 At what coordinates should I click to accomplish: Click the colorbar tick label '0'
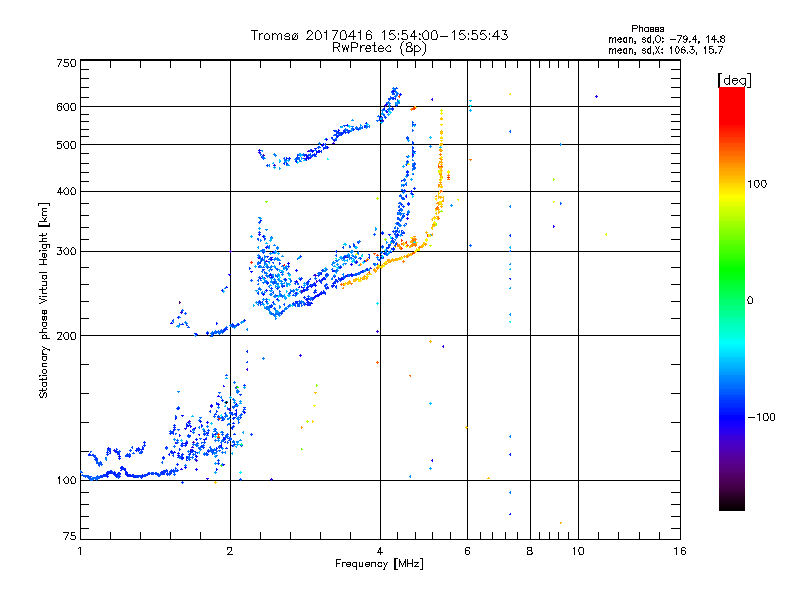750,301
